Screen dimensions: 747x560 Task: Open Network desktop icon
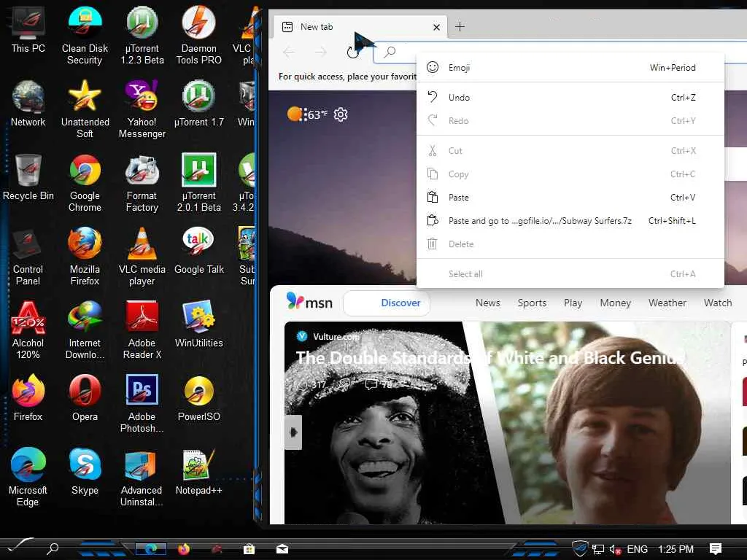(28, 102)
